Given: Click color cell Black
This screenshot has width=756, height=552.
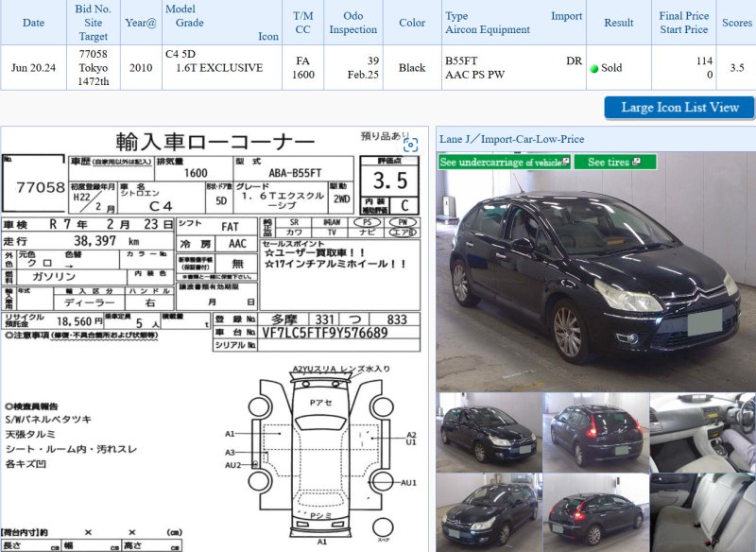Looking at the screenshot, I should point(412,68).
